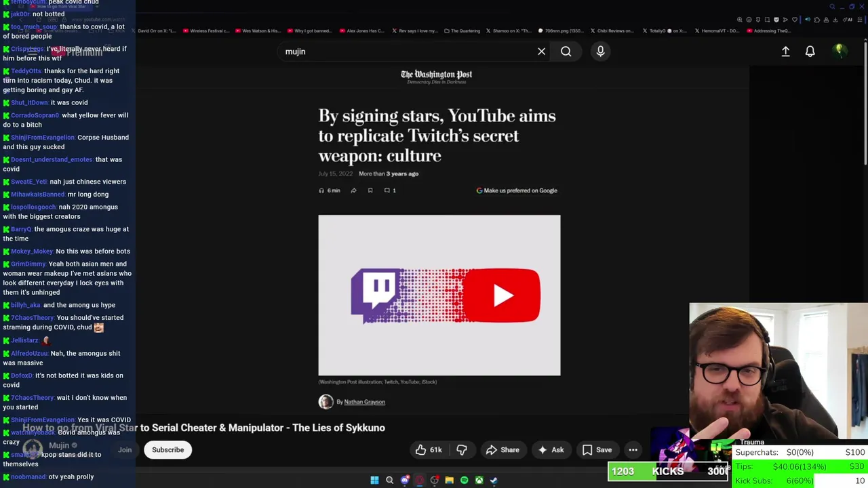This screenshot has height=488, width=868.
Task: Click the Kick Subs 6(60%) bar
Action: [800, 481]
